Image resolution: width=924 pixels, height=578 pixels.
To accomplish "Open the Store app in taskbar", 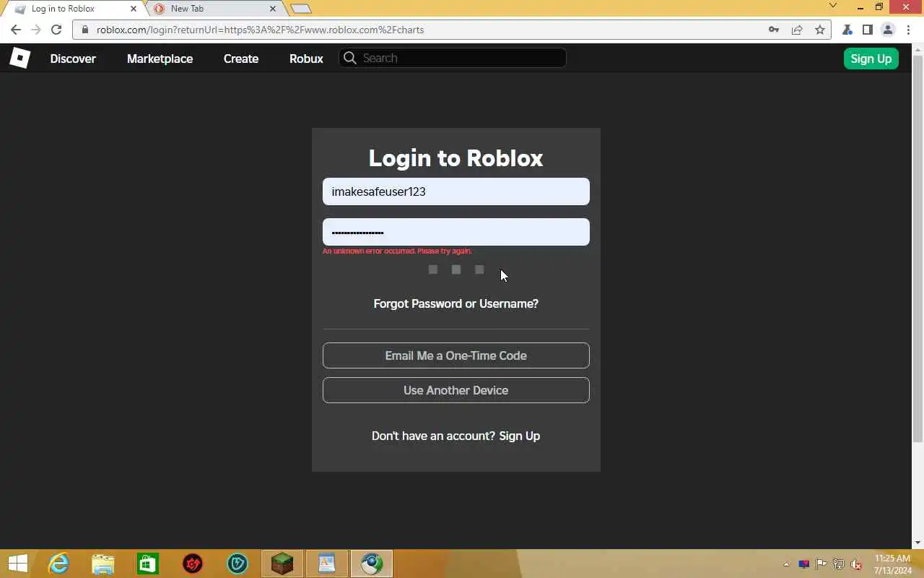I will (148, 564).
